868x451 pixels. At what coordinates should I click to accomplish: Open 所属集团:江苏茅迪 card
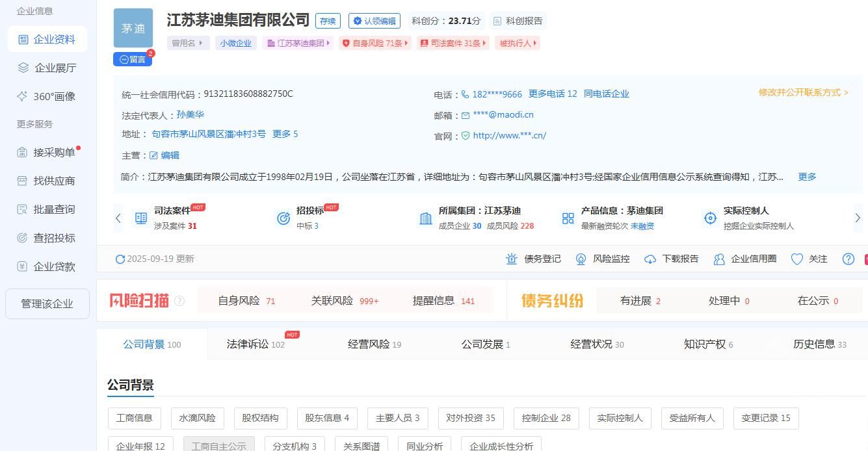(476, 218)
